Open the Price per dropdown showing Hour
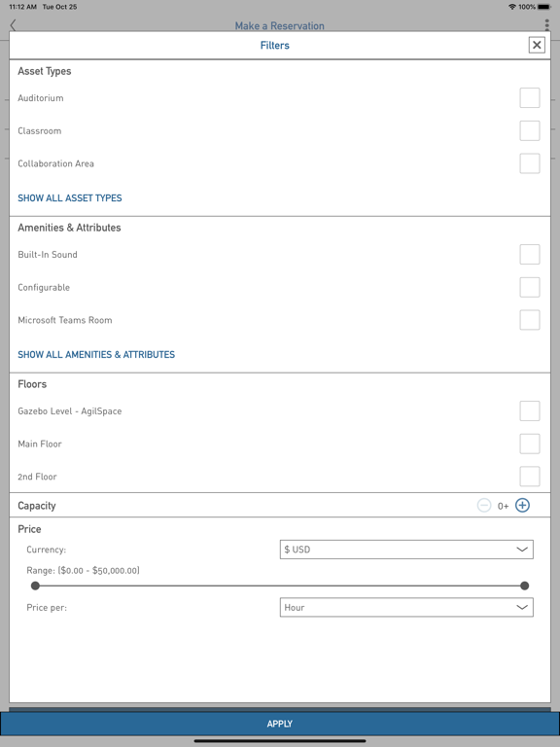The image size is (560, 747). point(406,607)
